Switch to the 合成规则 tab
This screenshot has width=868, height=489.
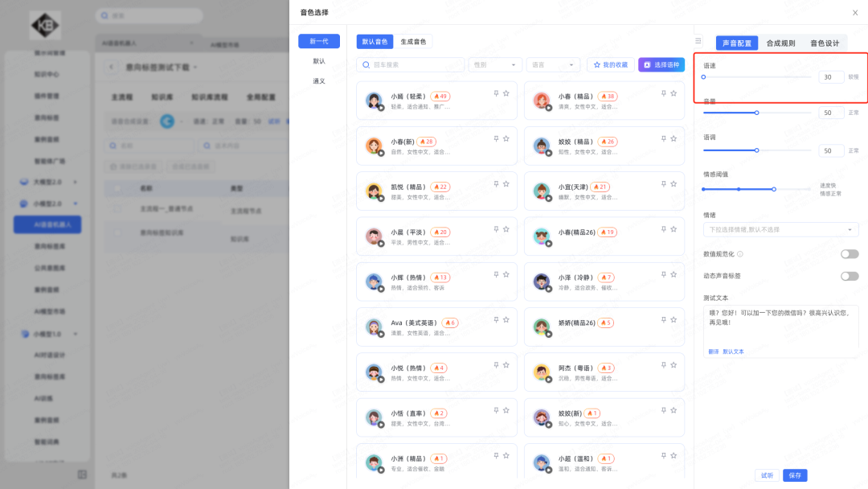point(780,43)
